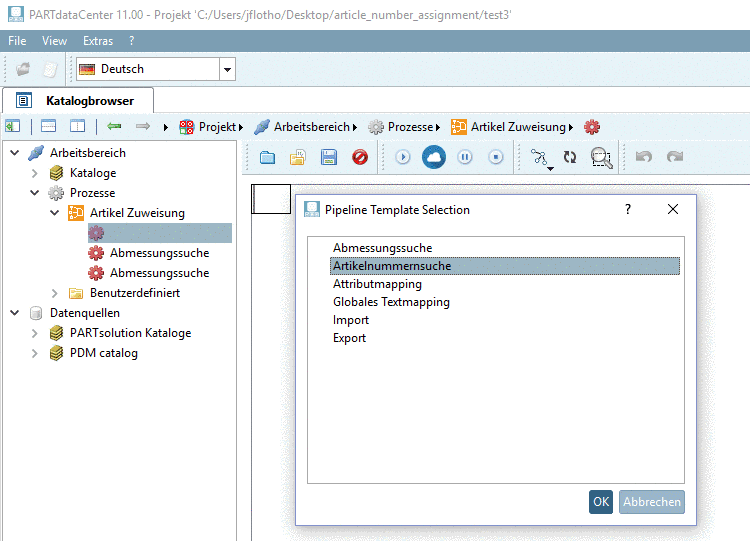
Task: Select the Kataloge tree item
Action: pyautogui.click(x=93, y=173)
